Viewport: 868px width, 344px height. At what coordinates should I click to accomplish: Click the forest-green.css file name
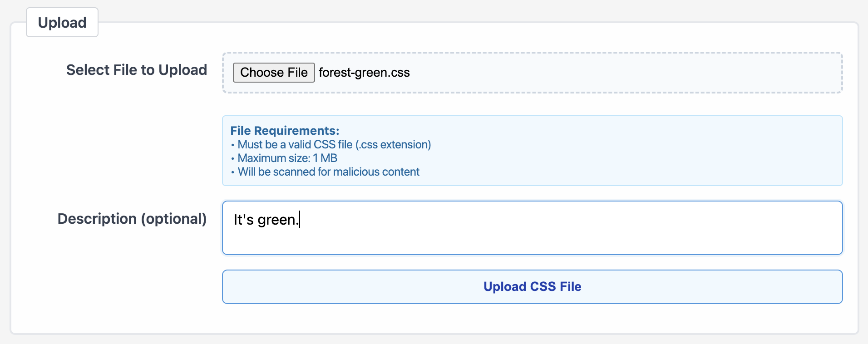(x=364, y=73)
